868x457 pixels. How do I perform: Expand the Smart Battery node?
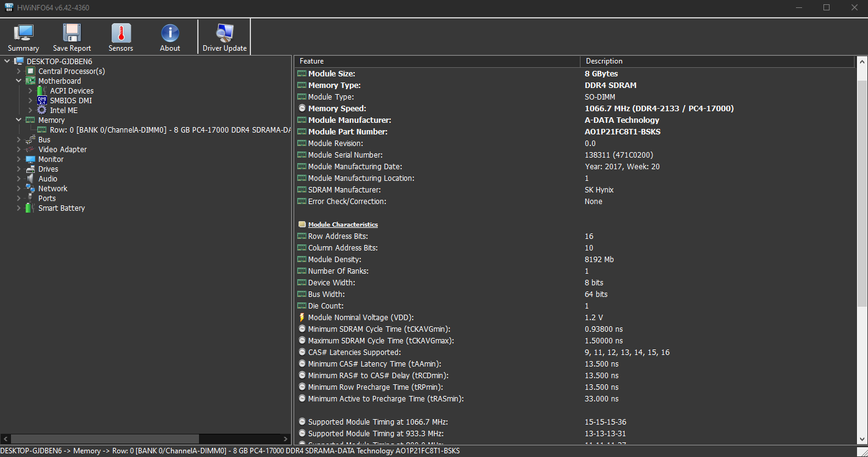click(19, 208)
